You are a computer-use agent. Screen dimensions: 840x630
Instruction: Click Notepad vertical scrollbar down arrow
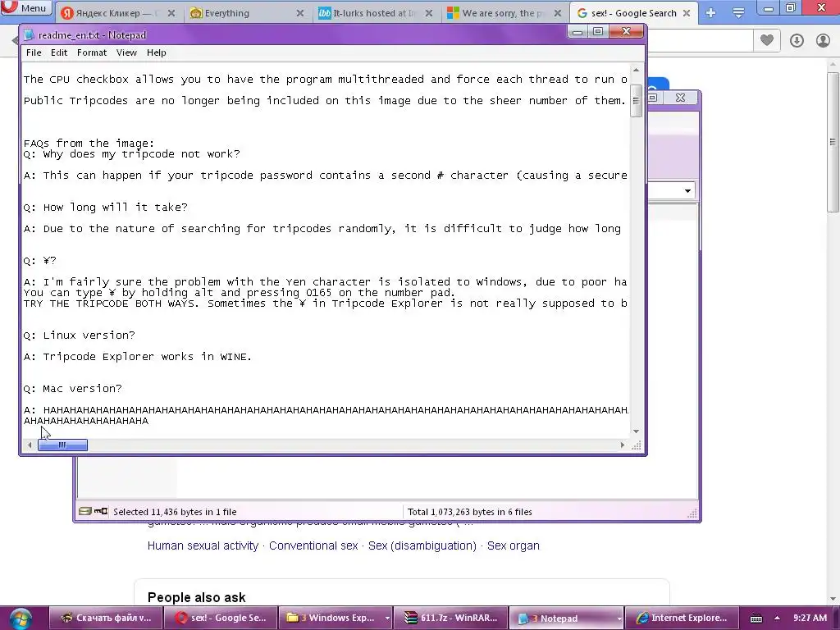636,431
